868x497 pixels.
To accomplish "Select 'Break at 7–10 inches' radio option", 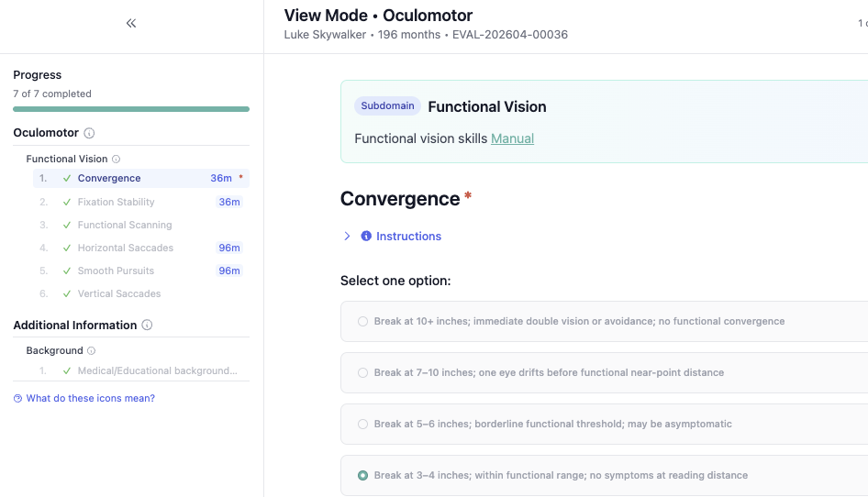I will (363, 373).
